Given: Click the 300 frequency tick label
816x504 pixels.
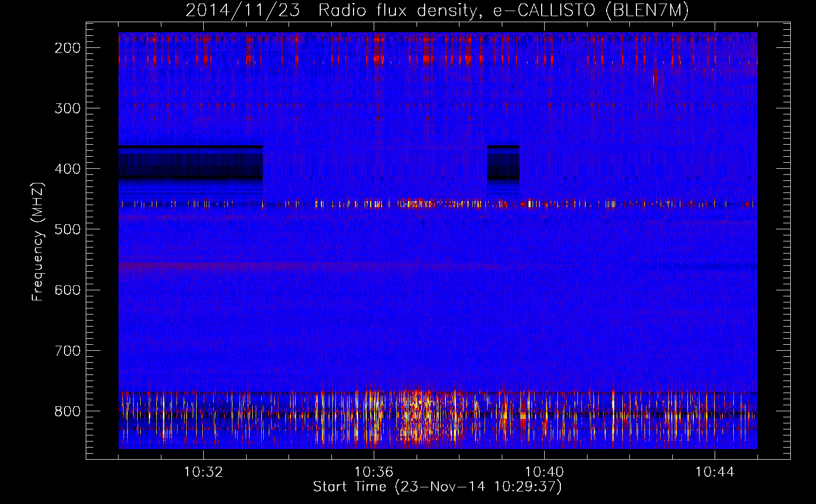Looking at the screenshot, I should (68, 108).
